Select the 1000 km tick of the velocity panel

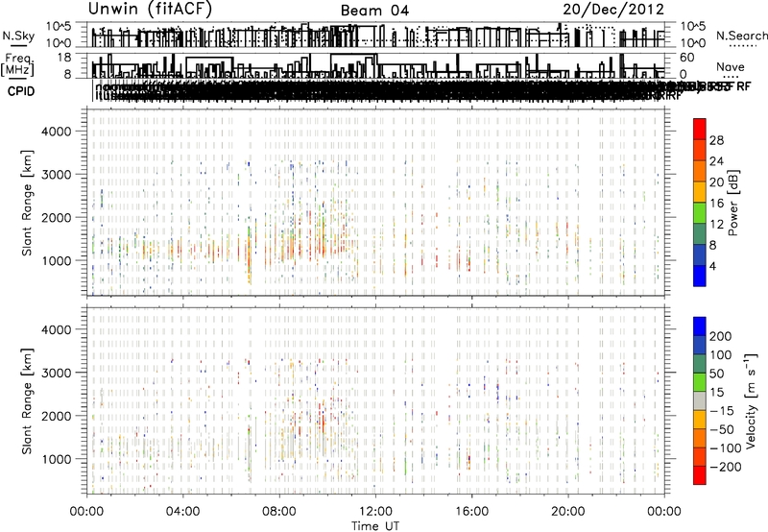point(56,459)
